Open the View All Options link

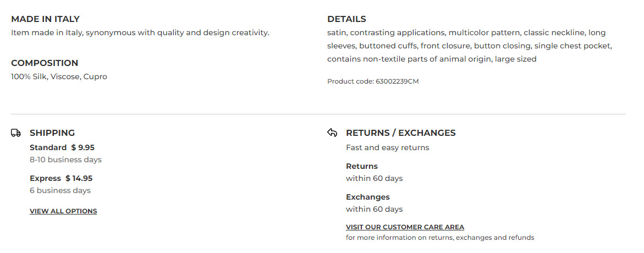63,211
